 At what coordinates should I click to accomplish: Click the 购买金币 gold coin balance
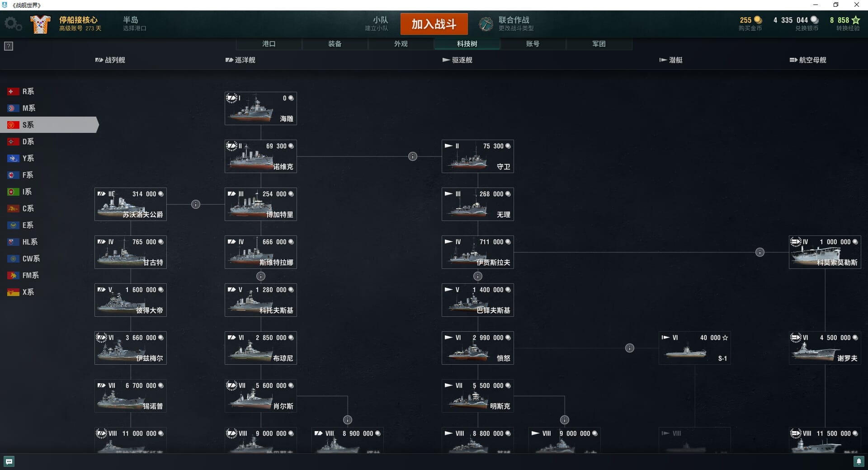[750, 23]
